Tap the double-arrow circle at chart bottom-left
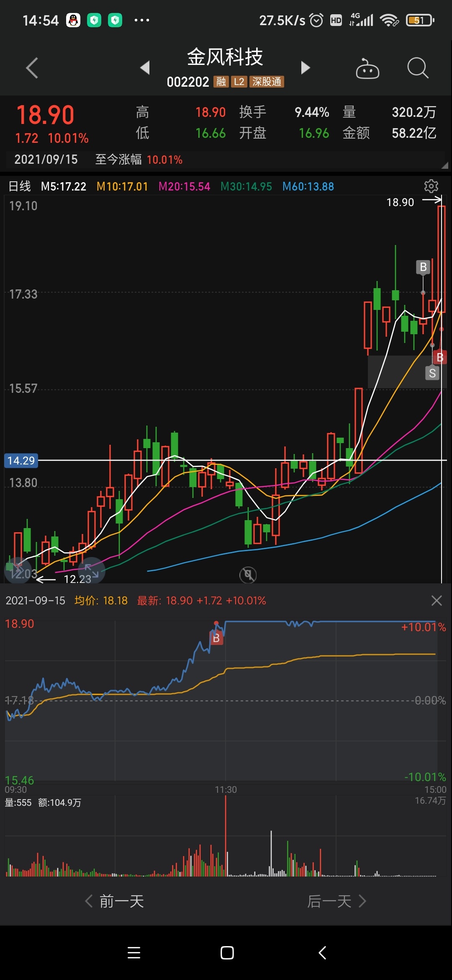Image resolution: width=452 pixels, height=980 pixels. (18, 570)
